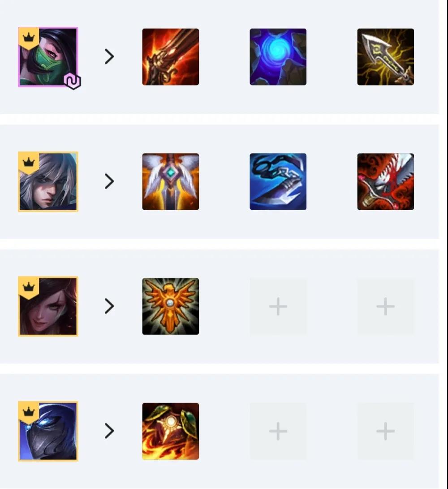The image size is (448, 489).
Task: Select the red serrated Bloodthirster sword item
Action: (x=386, y=182)
